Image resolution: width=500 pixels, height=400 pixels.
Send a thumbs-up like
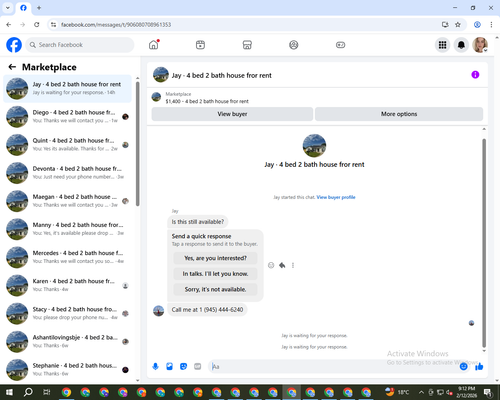pos(479,367)
